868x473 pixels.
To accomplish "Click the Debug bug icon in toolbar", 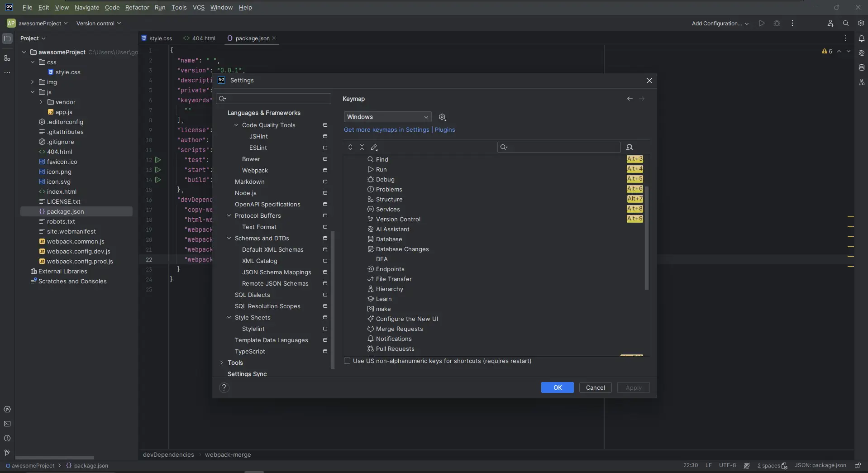I will (x=777, y=24).
